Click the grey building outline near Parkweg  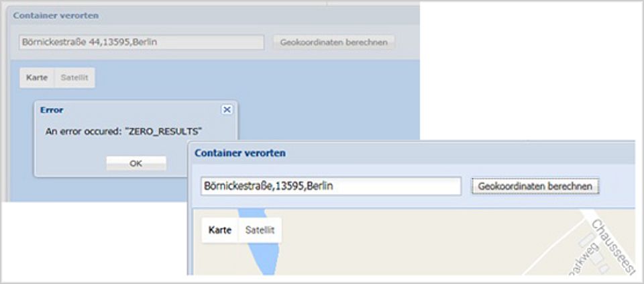(586, 240)
